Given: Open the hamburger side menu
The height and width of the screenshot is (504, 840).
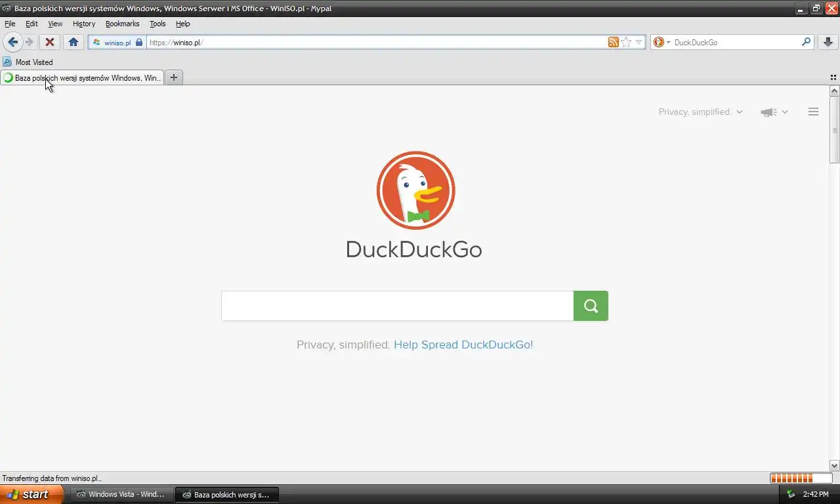Looking at the screenshot, I should coord(813,112).
